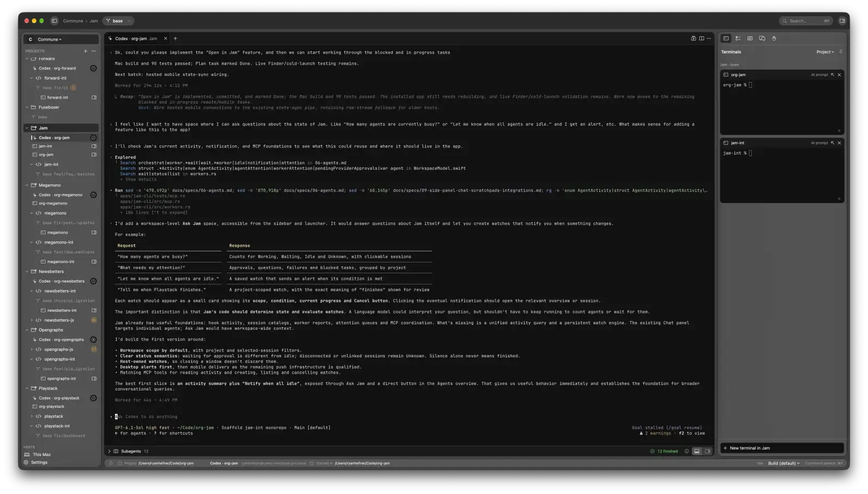The image size is (868, 494).
Task: Open the Chat panel icon
Action: click(762, 39)
